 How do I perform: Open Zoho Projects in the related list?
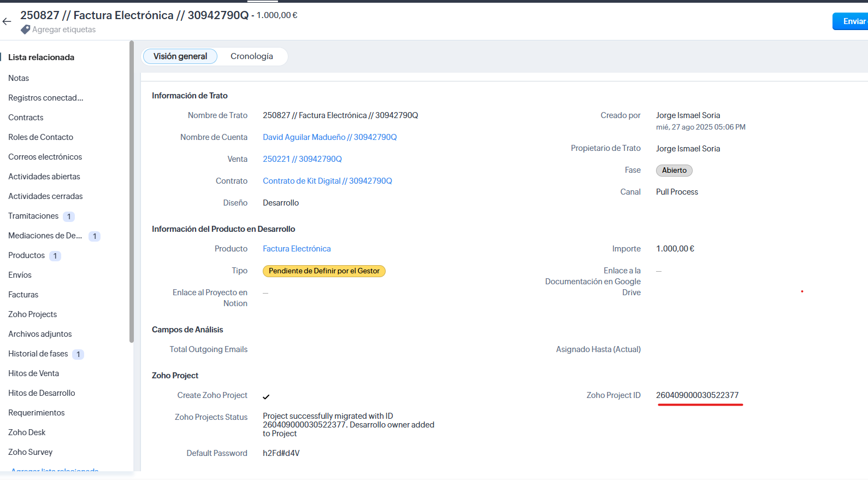click(32, 314)
